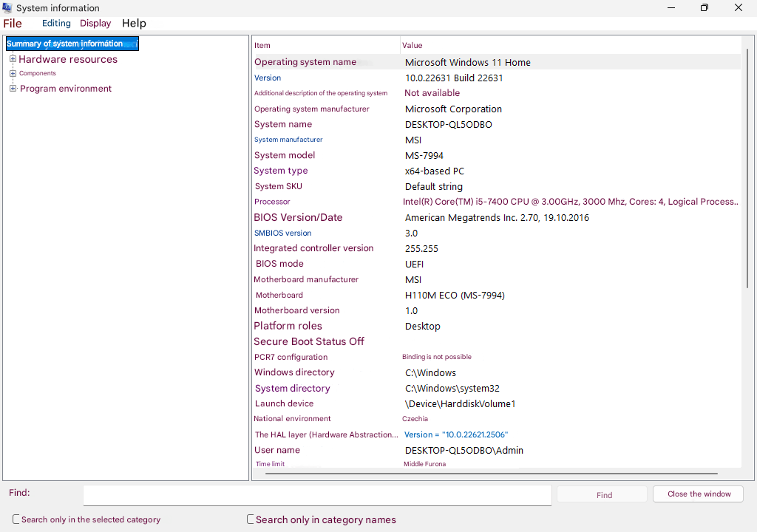The width and height of the screenshot is (757, 532).
Task: Click the Desktop platform role value
Action: coord(422,327)
